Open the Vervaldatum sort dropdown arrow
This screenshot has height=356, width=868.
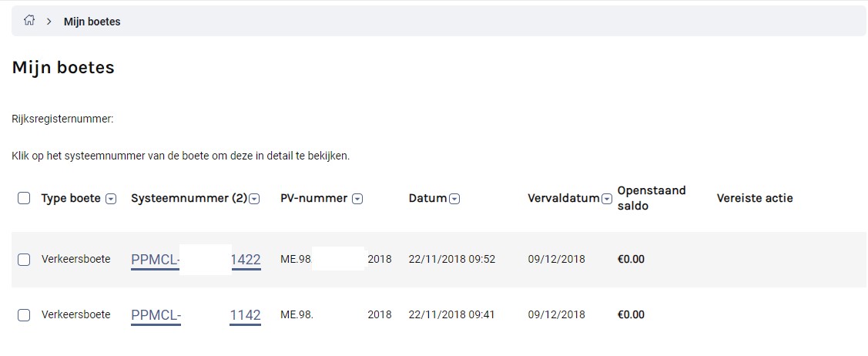tap(607, 199)
